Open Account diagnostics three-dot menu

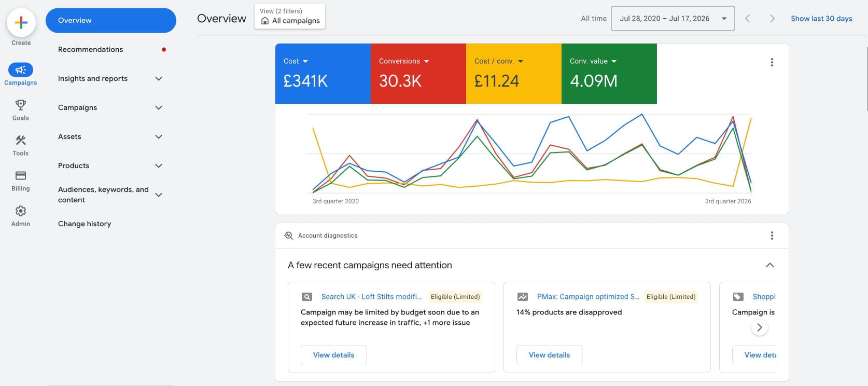click(772, 236)
